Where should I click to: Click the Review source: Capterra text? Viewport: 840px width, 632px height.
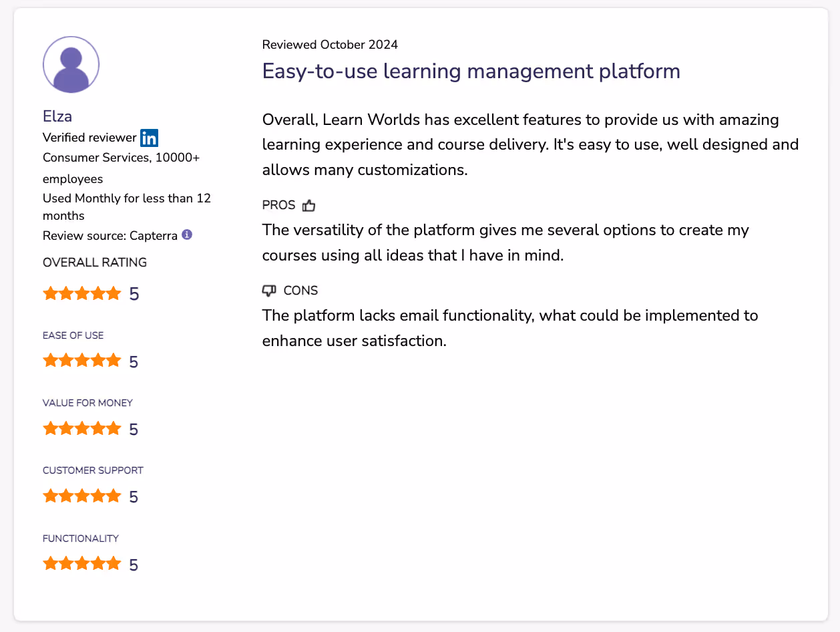click(x=110, y=236)
